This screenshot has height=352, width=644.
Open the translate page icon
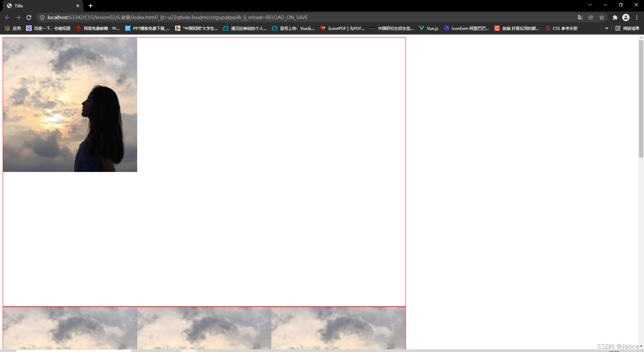[580, 17]
